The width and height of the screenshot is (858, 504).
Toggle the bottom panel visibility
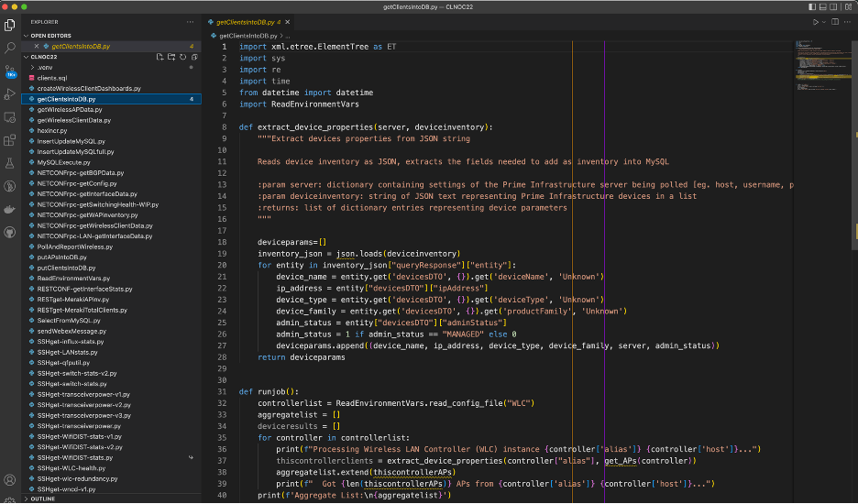click(x=822, y=7)
